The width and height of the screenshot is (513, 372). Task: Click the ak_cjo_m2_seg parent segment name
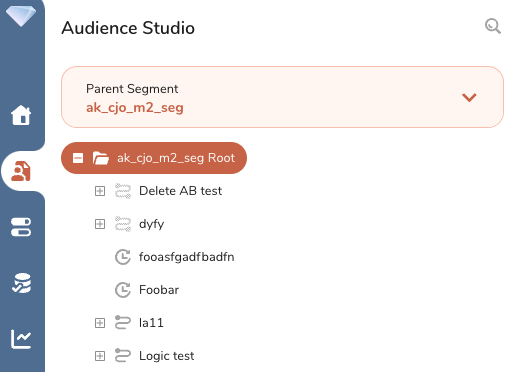[135, 108]
